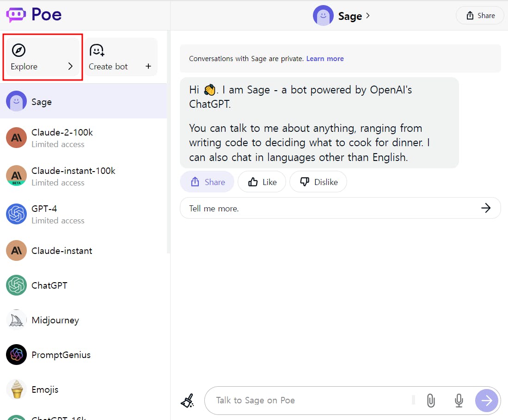This screenshot has width=508, height=420.
Task: Expand Sage bot details chevron in header
Action: click(368, 16)
